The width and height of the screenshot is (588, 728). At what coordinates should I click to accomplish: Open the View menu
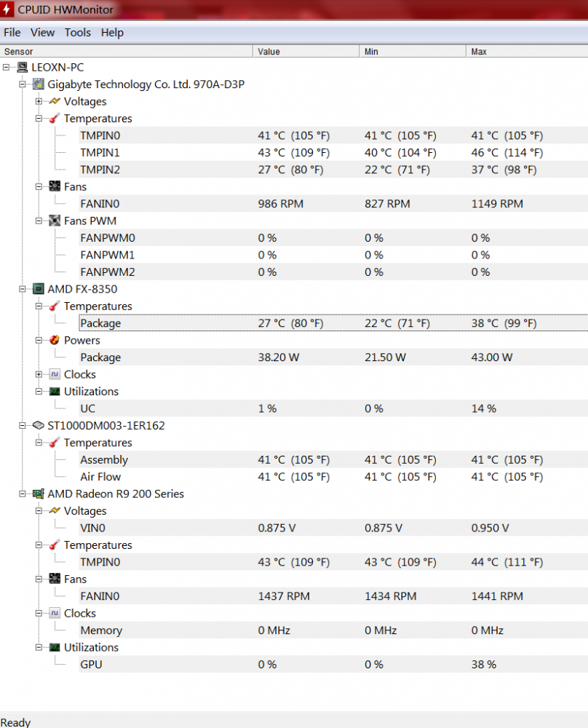[42, 33]
